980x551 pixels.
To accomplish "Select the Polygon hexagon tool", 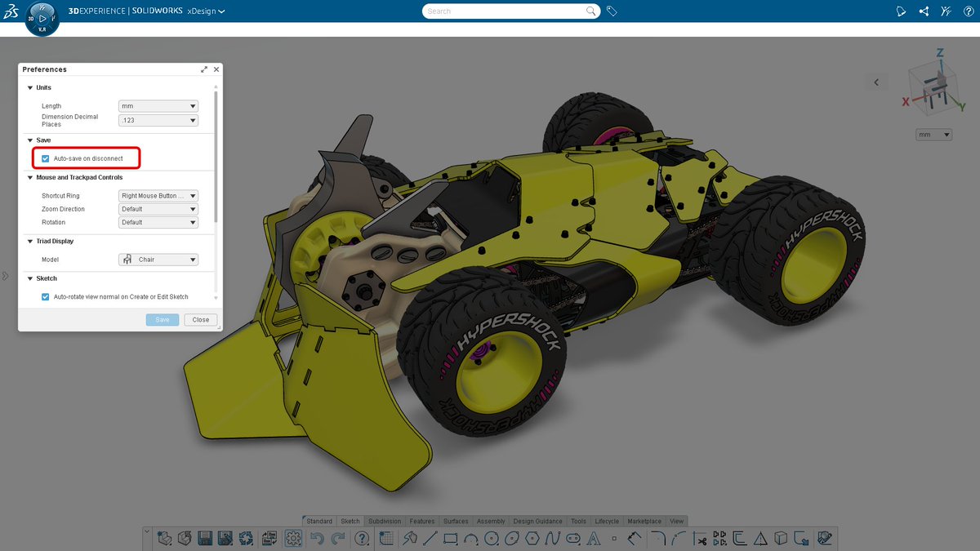I will tap(532, 538).
